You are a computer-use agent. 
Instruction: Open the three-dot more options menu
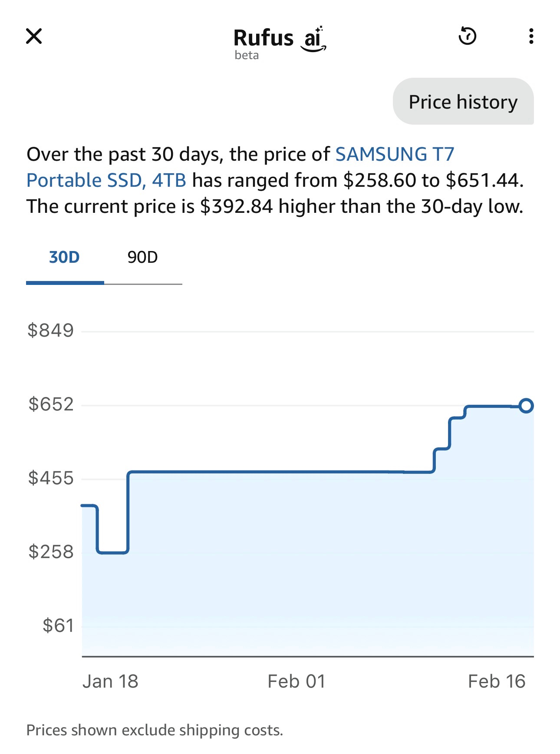click(531, 36)
